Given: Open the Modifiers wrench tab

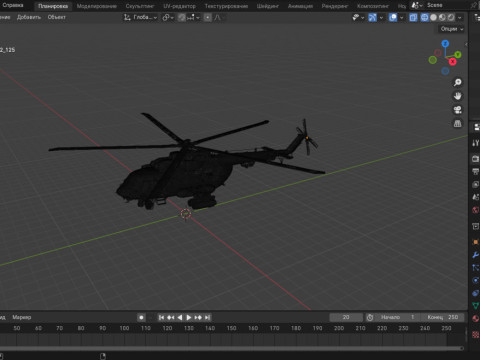Looking at the screenshot, I should [476, 255].
